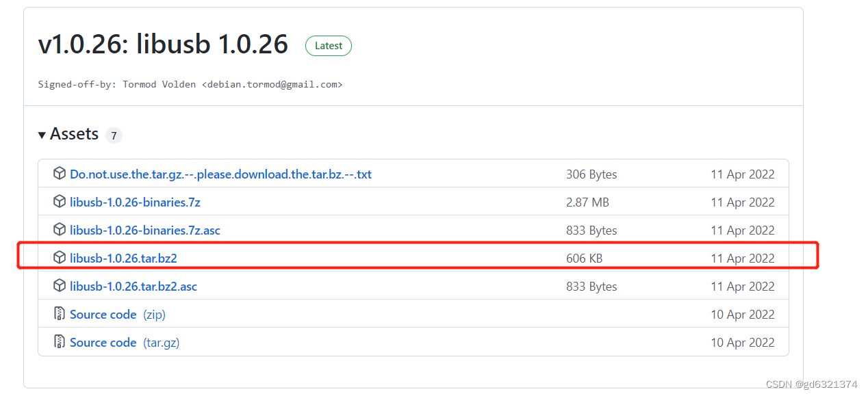
Task: Open the libusb-1.0.26-binaries.7z.asc signature file
Action: click(x=144, y=230)
